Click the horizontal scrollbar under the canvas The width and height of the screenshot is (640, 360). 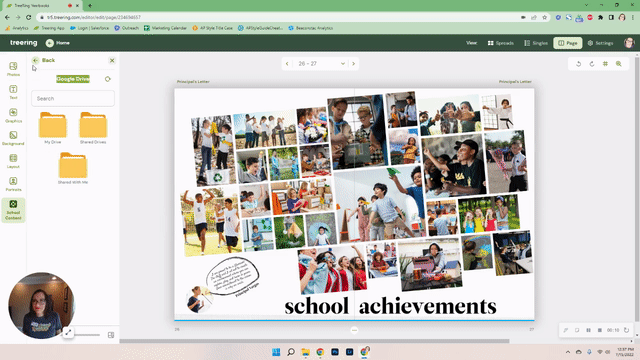coord(314,341)
